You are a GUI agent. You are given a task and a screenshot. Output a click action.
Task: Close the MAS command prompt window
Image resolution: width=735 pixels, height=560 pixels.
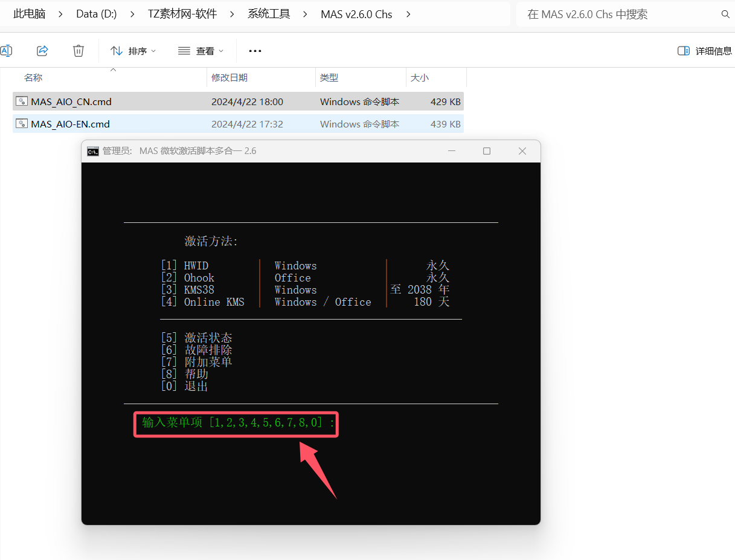tap(523, 151)
